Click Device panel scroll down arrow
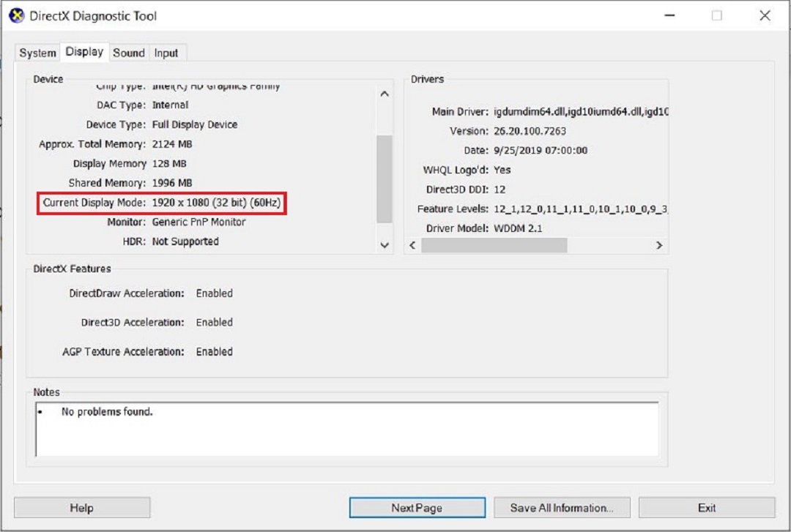The width and height of the screenshot is (791, 532). click(385, 245)
